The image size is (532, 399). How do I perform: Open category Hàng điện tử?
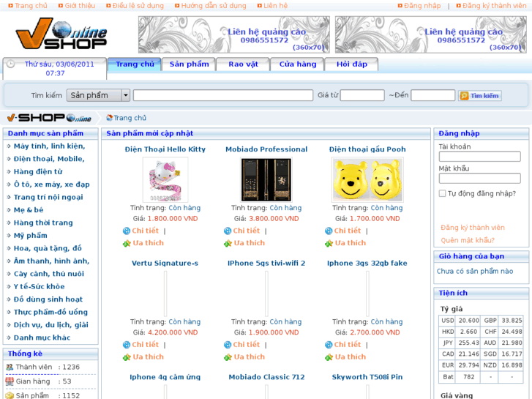[x=38, y=172]
